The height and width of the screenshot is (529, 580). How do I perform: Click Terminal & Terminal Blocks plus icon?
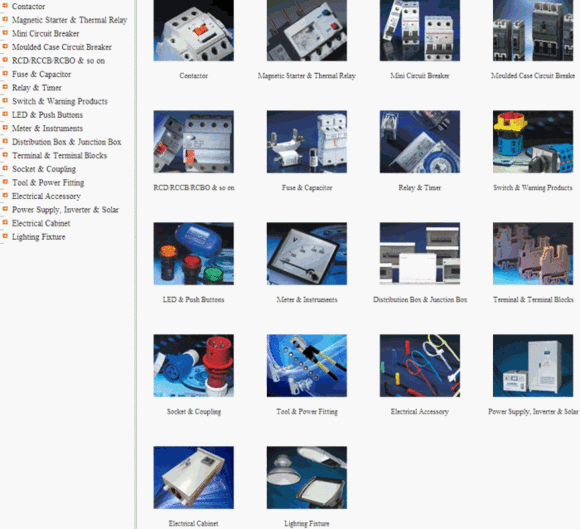tap(5, 155)
